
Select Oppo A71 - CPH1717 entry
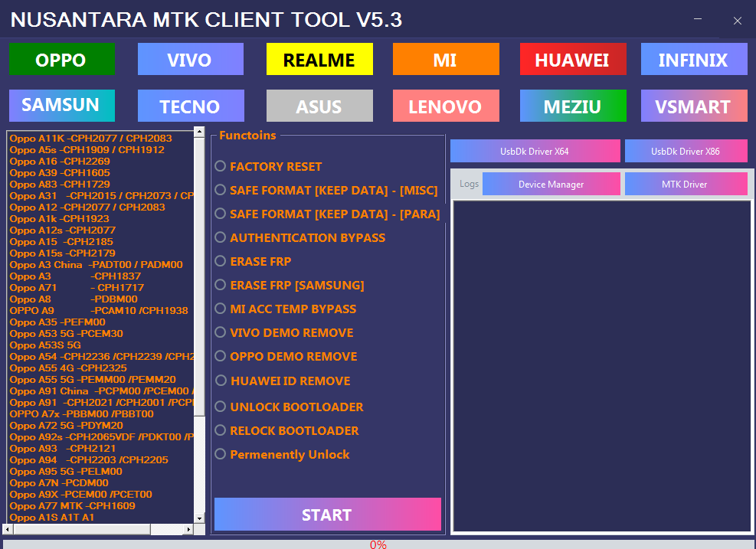tap(77, 288)
